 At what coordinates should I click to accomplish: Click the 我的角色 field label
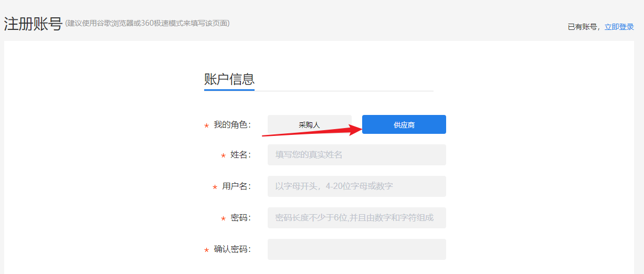click(x=231, y=125)
